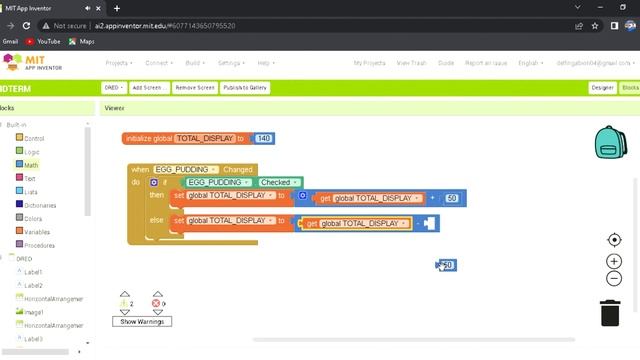Edit the 140 number block value
Screen dimensions: 640x360
[263, 138]
